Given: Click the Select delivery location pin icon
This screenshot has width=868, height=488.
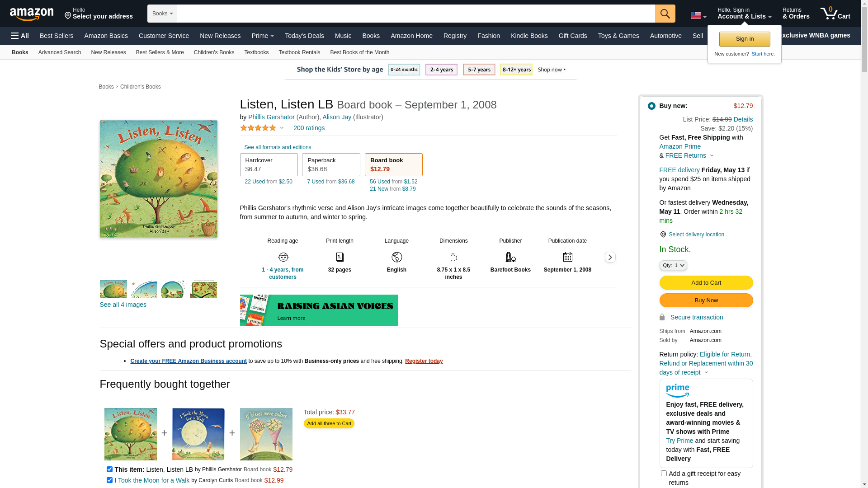Looking at the screenshot, I should 663,235.
